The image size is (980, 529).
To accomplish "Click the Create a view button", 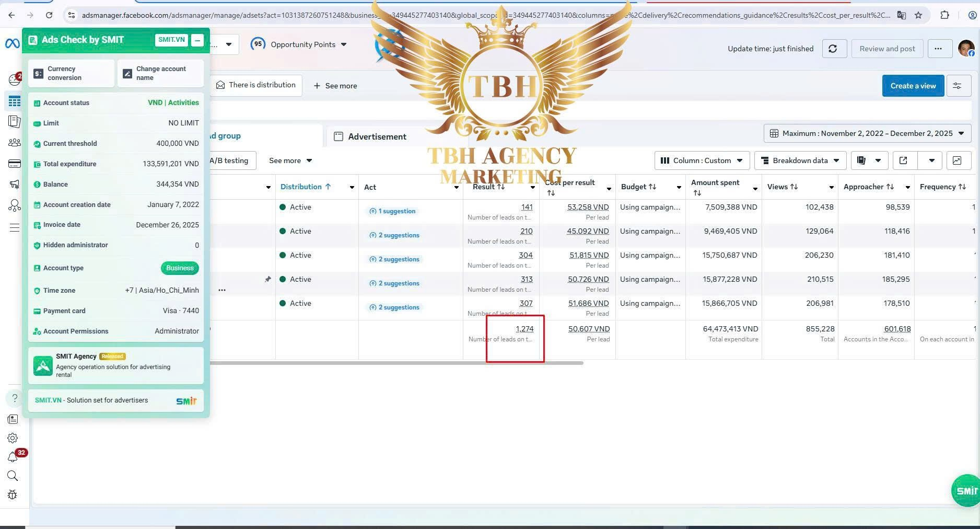I will [x=913, y=86].
